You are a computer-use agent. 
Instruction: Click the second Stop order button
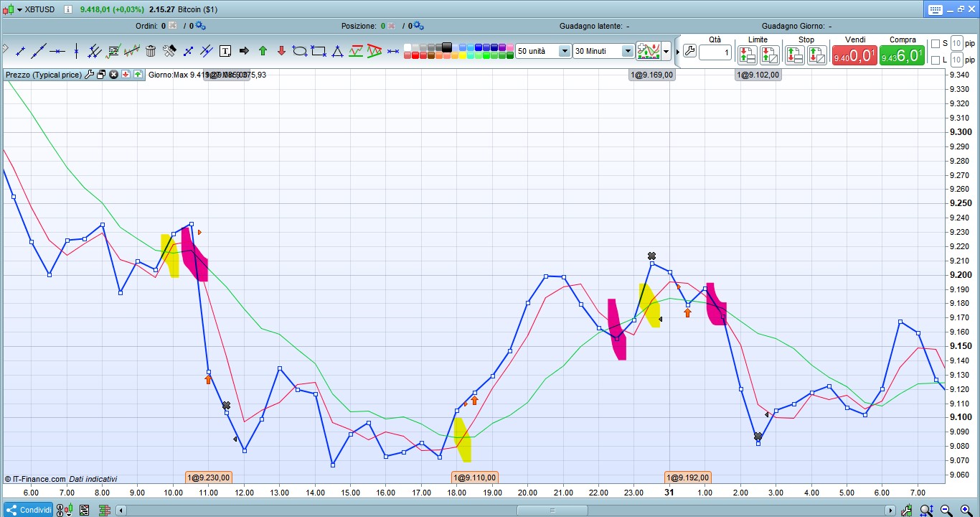click(x=817, y=55)
